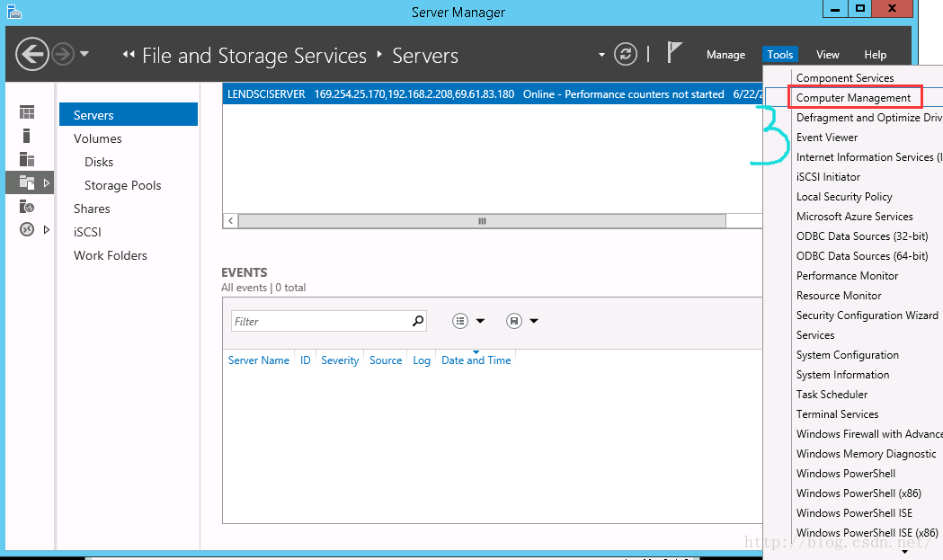Open iSCSI in navigation pane
Image resolution: width=943 pixels, height=560 pixels.
87,232
